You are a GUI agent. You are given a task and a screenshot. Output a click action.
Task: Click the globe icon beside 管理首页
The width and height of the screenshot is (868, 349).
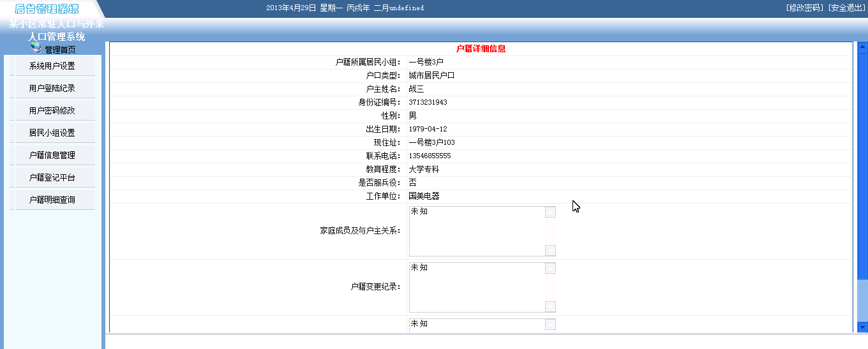tap(36, 47)
